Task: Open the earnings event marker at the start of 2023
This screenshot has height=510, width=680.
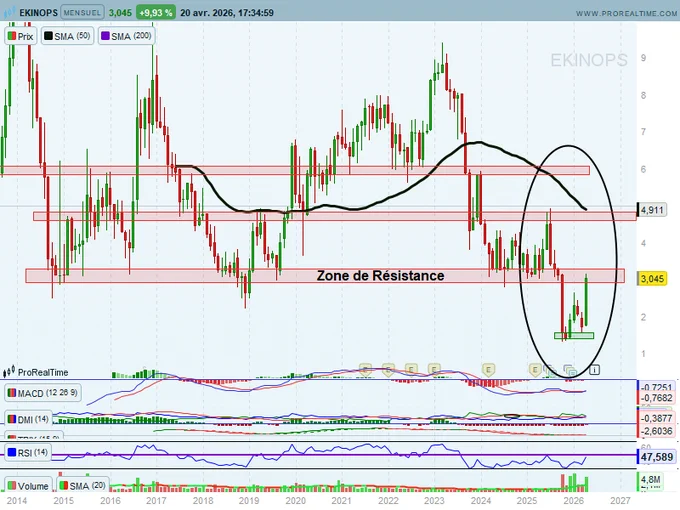Action: [434, 369]
